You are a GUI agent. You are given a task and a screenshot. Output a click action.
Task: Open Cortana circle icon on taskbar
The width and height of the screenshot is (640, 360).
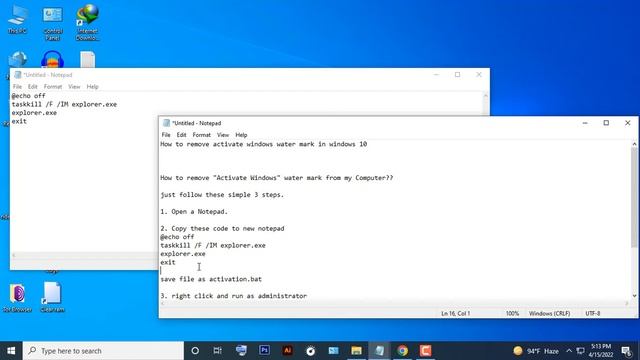pos(195,351)
